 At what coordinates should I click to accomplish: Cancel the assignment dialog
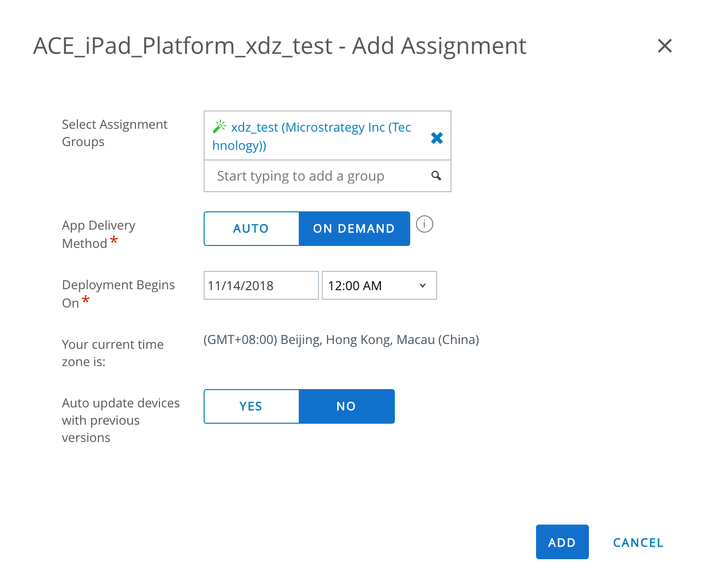click(x=638, y=542)
